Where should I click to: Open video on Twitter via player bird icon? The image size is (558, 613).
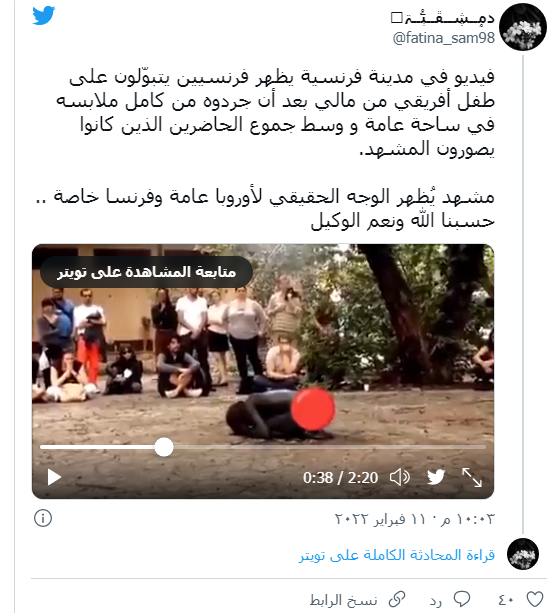click(x=436, y=477)
